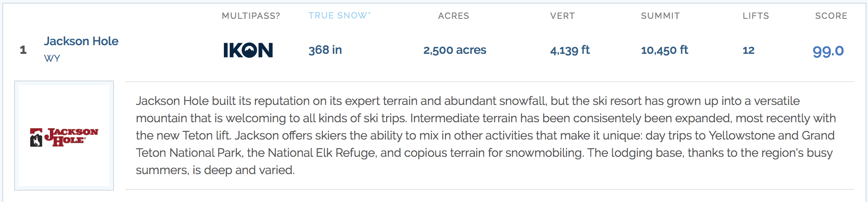The image size is (868, 202).
Task: Click the 12 lifts value
Action: tap(749, 50)
